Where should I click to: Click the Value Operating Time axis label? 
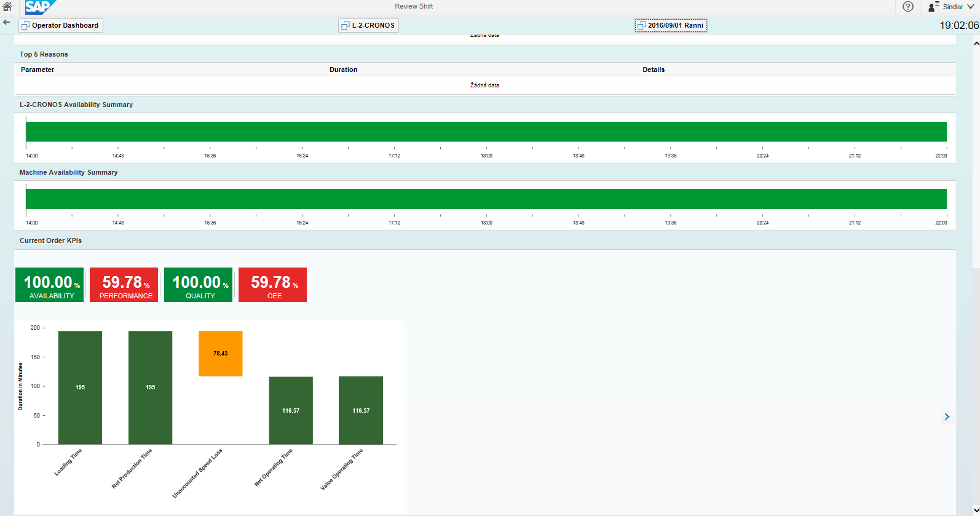[342, 469]
